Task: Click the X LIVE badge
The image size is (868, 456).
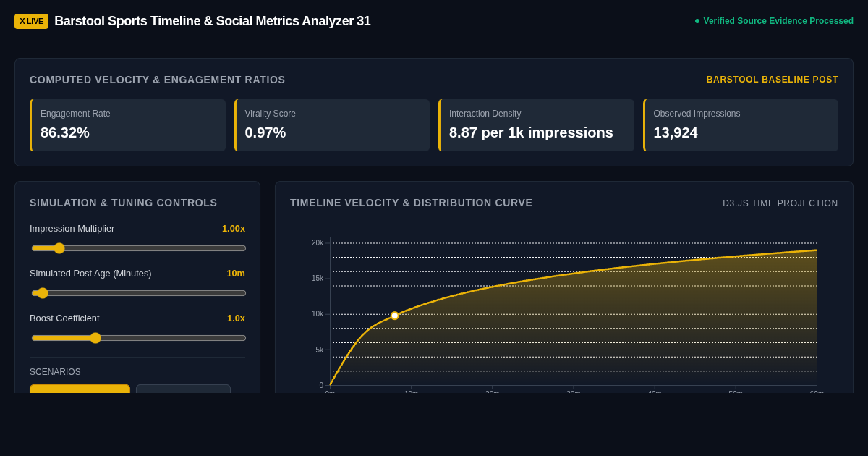Action: click(31, 21)
